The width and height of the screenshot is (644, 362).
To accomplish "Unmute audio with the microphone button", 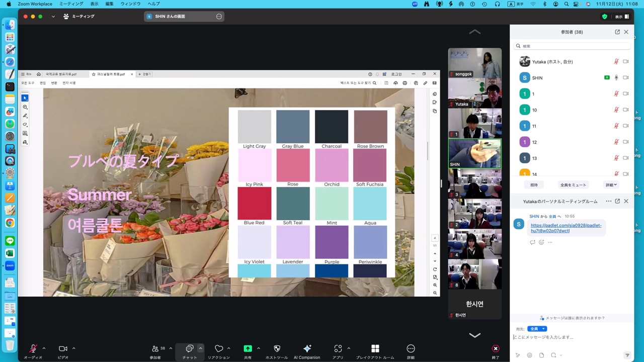I will (x=33, y=348).
